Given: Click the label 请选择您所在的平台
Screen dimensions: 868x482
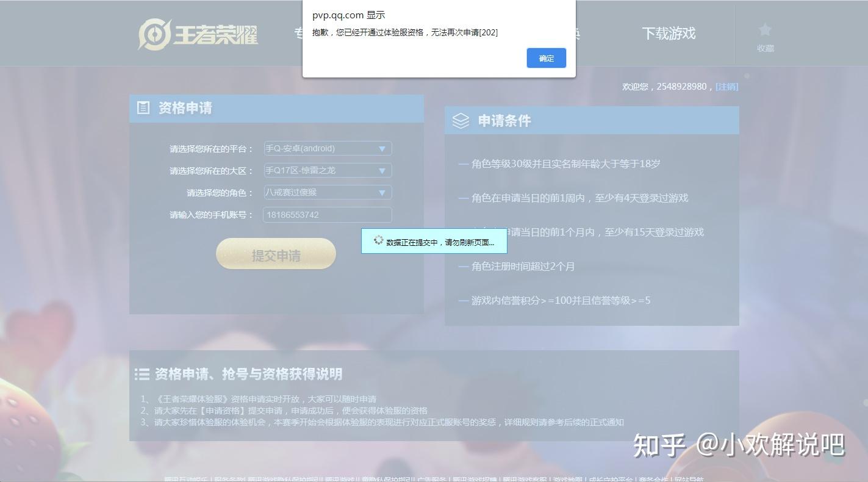Looking at the screenshot, I should (x=211, y=149).
